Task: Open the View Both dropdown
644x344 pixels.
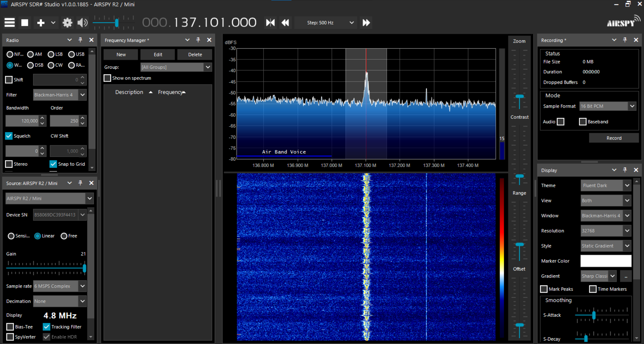Action: 606,200
